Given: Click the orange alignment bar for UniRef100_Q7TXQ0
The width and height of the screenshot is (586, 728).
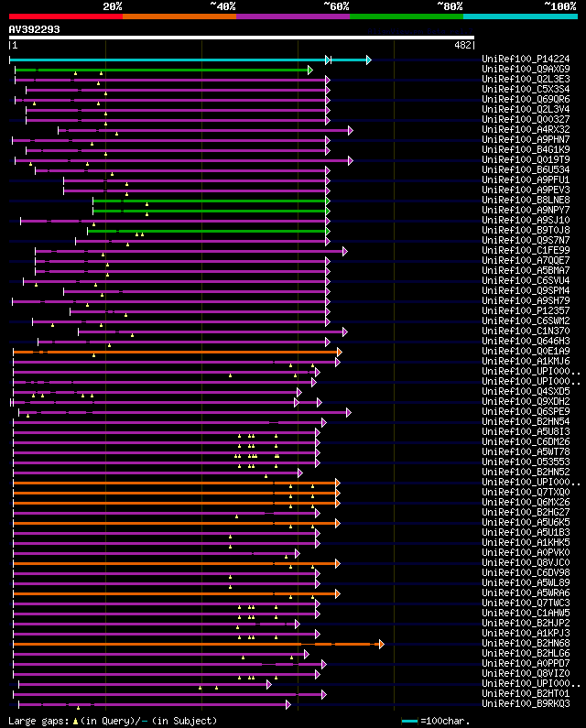Looking at the screenshot, I should [176, 493].
